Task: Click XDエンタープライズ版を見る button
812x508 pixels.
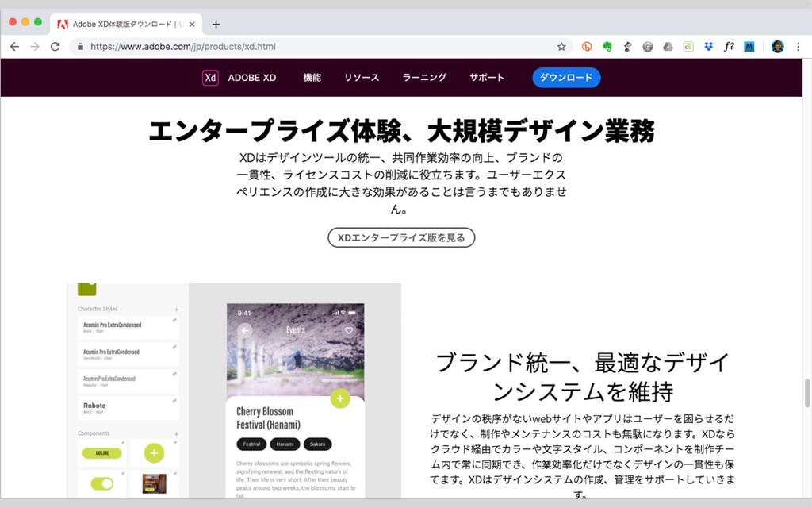Action: click(x=401, y=237)
